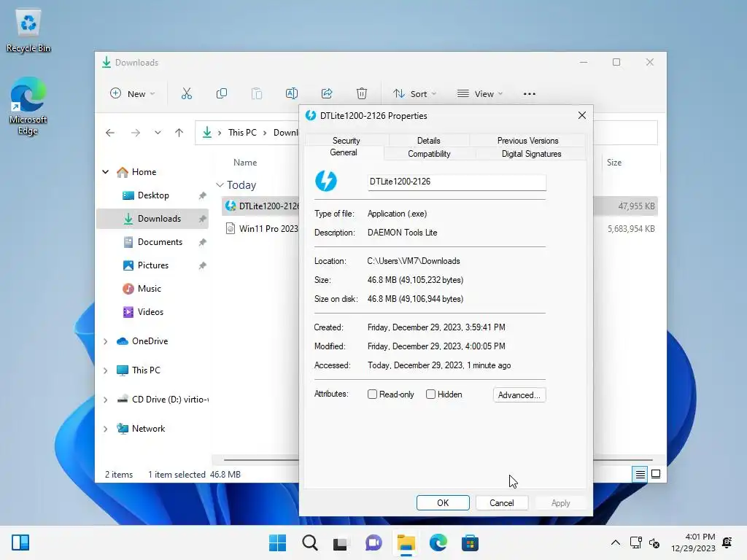Open the Windows Start menu
Image resolution: width=747 pixels, height=560 pixels.
pyautogui.click(x=278, y=542)
